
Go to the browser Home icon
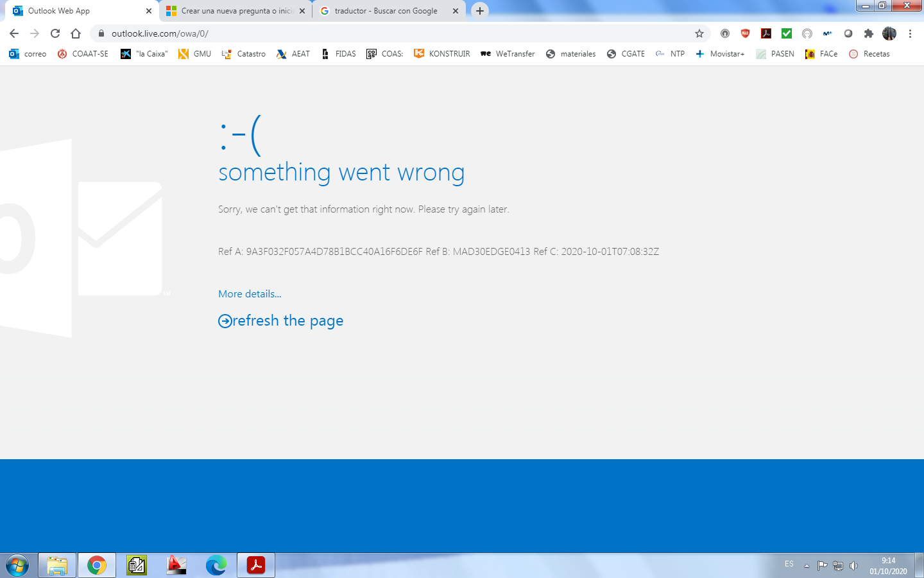coord(76,33)
